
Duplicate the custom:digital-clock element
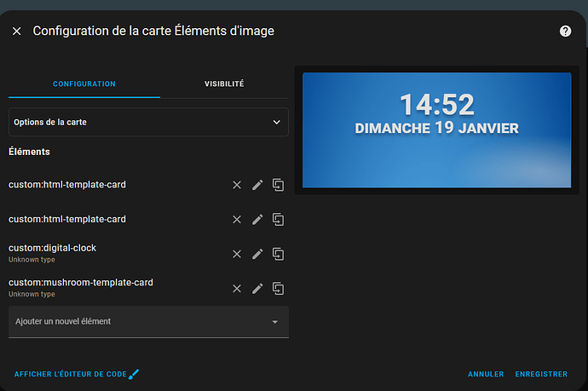(278, 254)
